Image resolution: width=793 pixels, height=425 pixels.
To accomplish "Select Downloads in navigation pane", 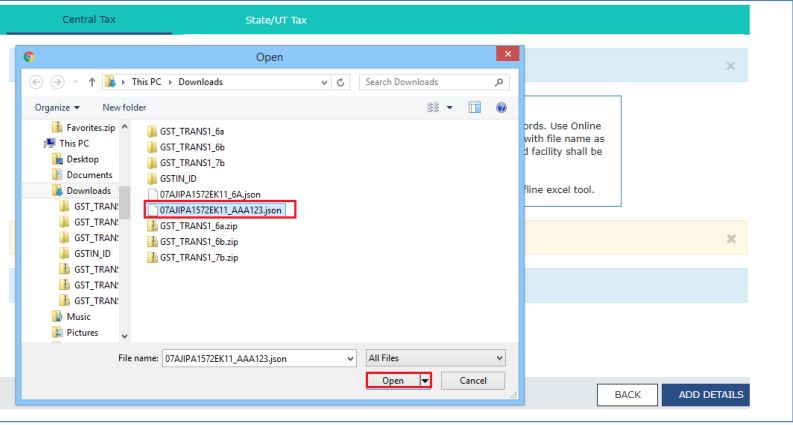I will pyautogui.click(x=82, y=191).
